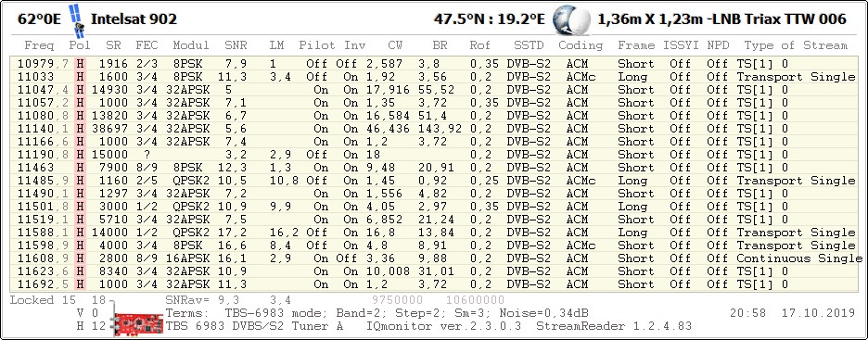
Task: Select the Pol column header
Action: pos(80,46)
